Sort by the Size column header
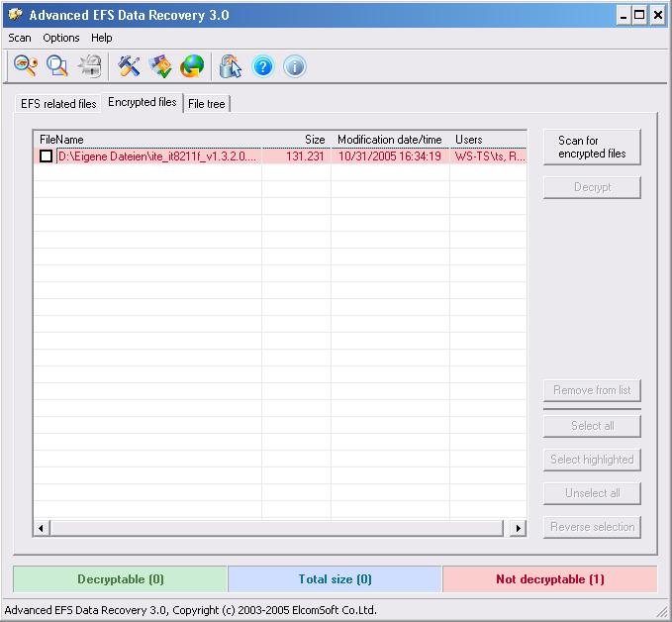Viewport: 672px width, 622px height. point(296,140)
